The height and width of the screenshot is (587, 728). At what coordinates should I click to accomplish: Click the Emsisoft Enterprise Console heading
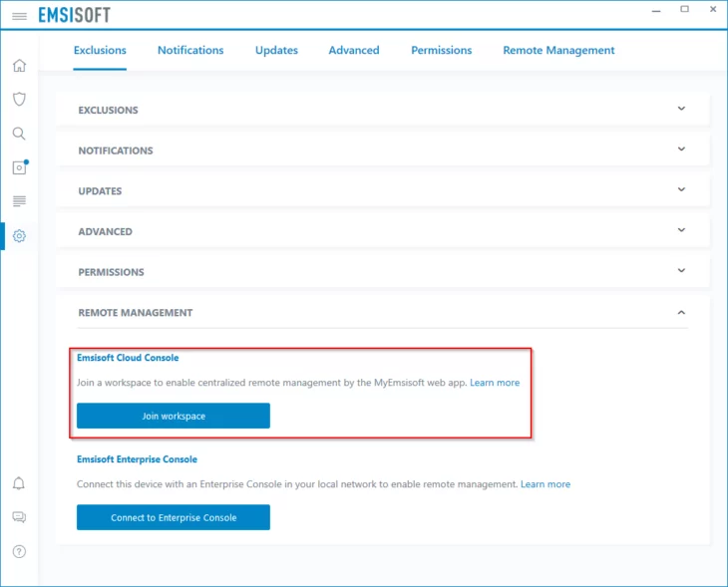click(x=137, y=459)
